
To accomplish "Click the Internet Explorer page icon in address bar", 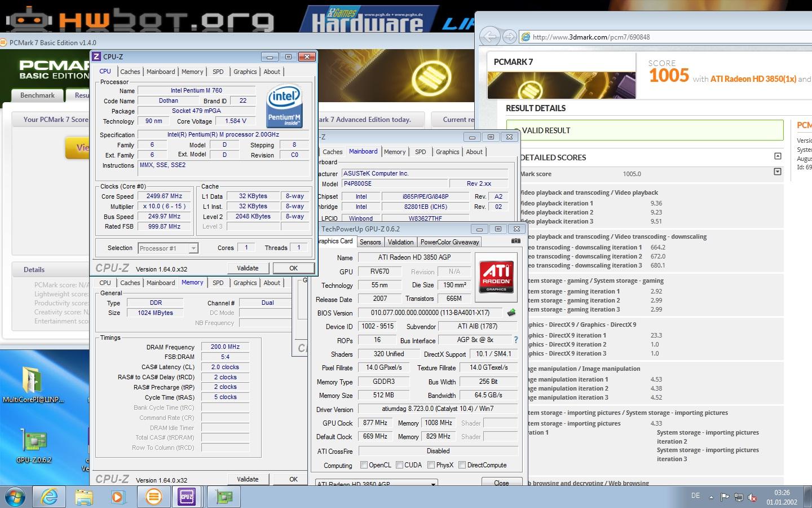I will (x=526, y=37).
